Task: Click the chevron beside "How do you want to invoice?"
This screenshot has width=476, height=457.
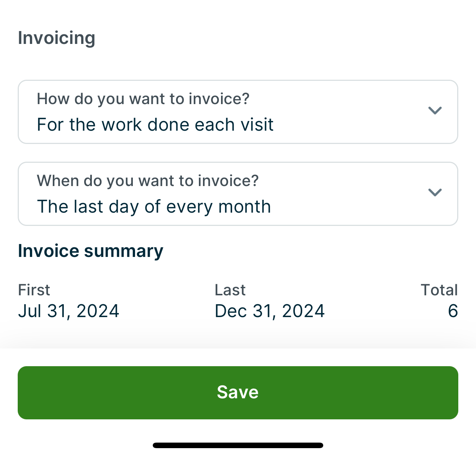Action: point(435,110)
